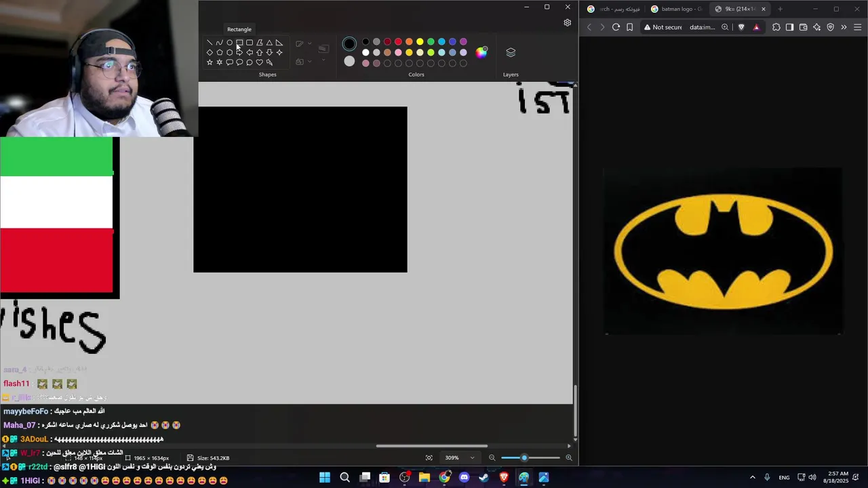Image resolution: width=868 pixels, height=488 pixels.
Task: Zoom in with the plus magnifier
Action: 568,458
